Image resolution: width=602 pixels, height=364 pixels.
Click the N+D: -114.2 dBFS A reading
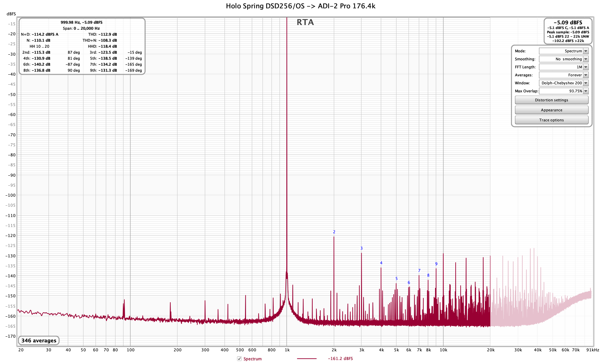pyautogui.click(x=39, y=34)
